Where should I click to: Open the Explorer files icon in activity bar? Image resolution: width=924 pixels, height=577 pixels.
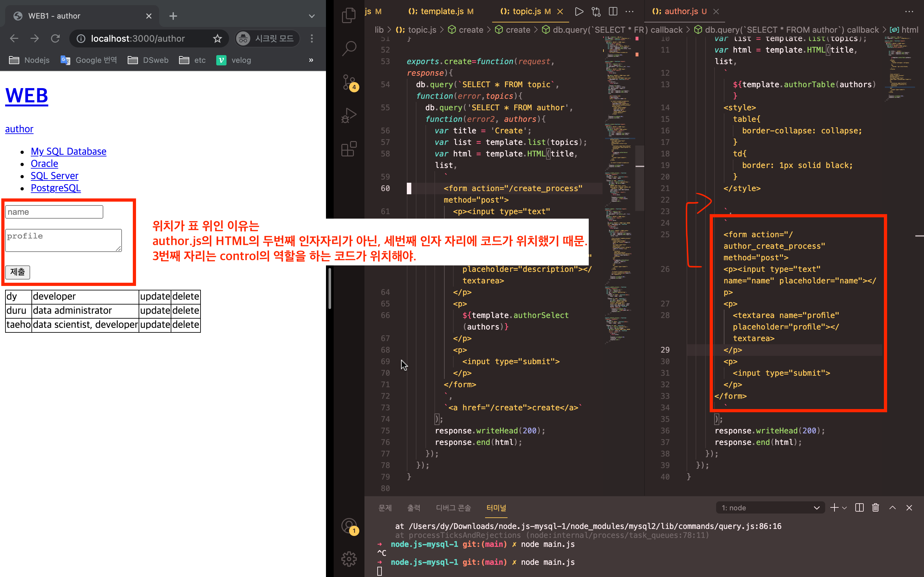349,16
